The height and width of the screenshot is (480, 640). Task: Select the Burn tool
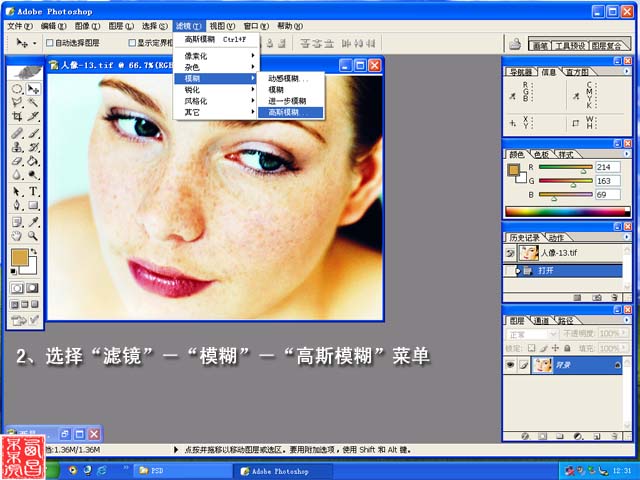[x=33, y=175]
